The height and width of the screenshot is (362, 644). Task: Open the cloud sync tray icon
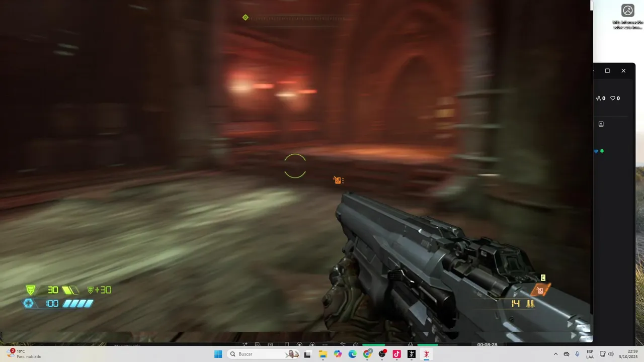pyautogui.click(x=567, y=354)
